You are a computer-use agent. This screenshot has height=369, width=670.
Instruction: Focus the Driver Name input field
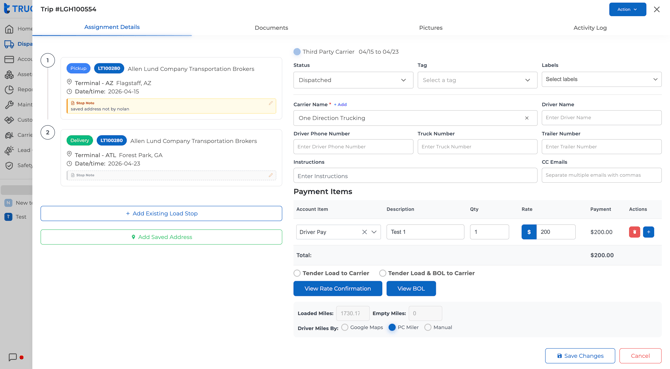click(602, 118)
